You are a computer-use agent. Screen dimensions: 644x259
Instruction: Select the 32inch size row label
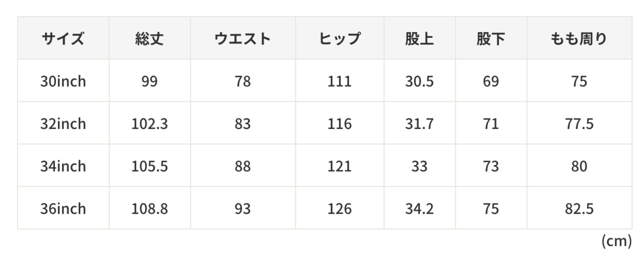click(63, 123)
